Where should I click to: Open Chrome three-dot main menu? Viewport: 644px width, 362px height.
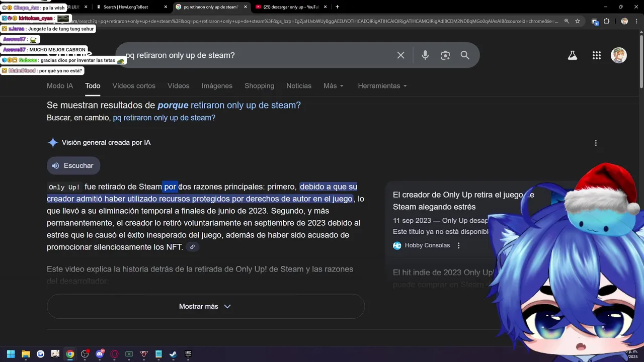coord(637,21)
